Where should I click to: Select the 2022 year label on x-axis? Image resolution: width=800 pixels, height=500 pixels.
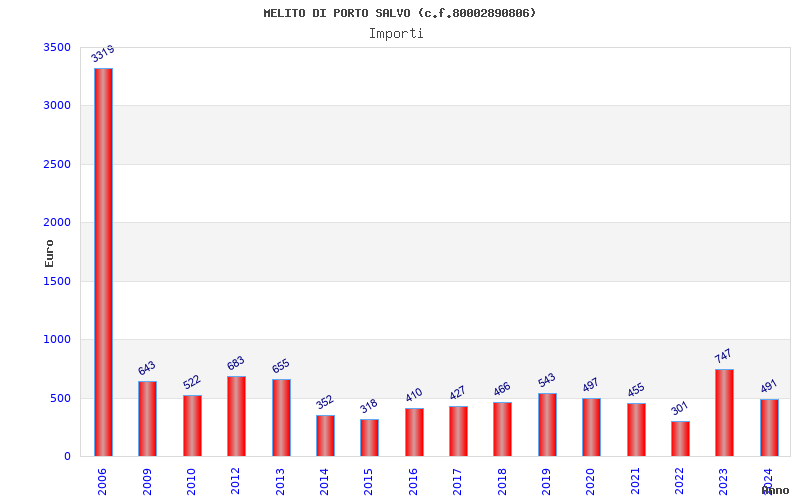(x=680, y=482)
